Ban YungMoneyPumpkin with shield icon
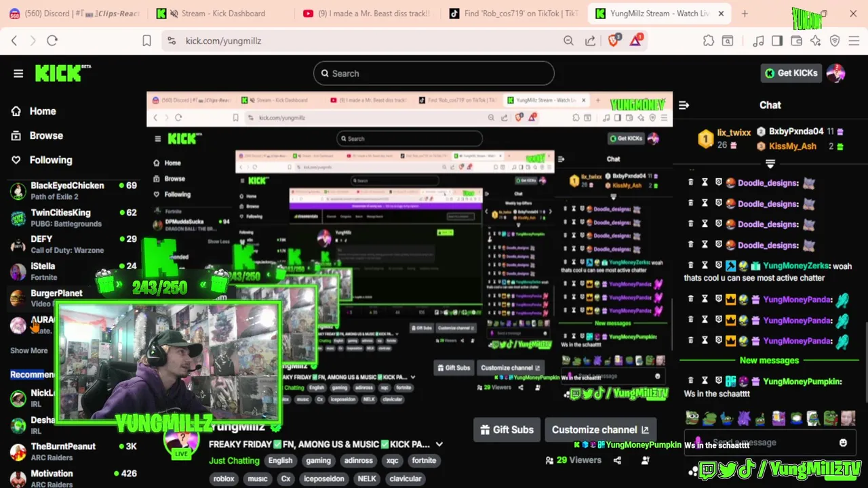This screenshot has height=488, width=868. pyautogui.click(x=718, y=381)
